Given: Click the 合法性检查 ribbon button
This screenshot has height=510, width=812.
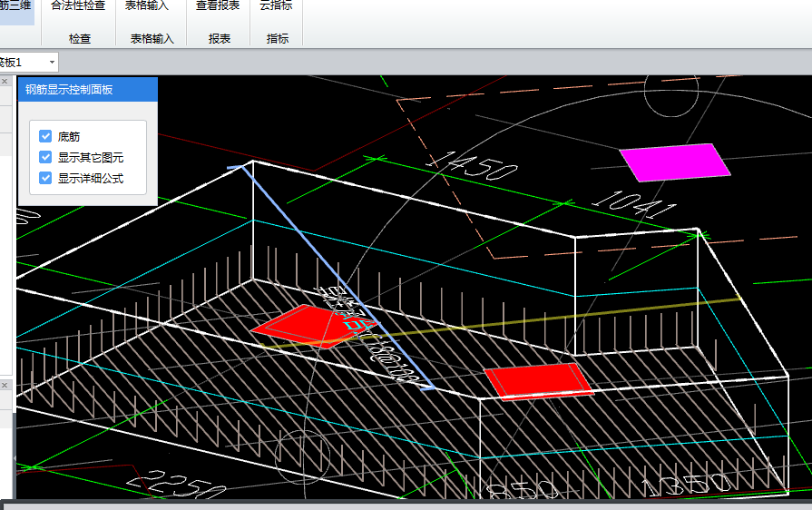Looking at the screenshot, I should (78, 6).
